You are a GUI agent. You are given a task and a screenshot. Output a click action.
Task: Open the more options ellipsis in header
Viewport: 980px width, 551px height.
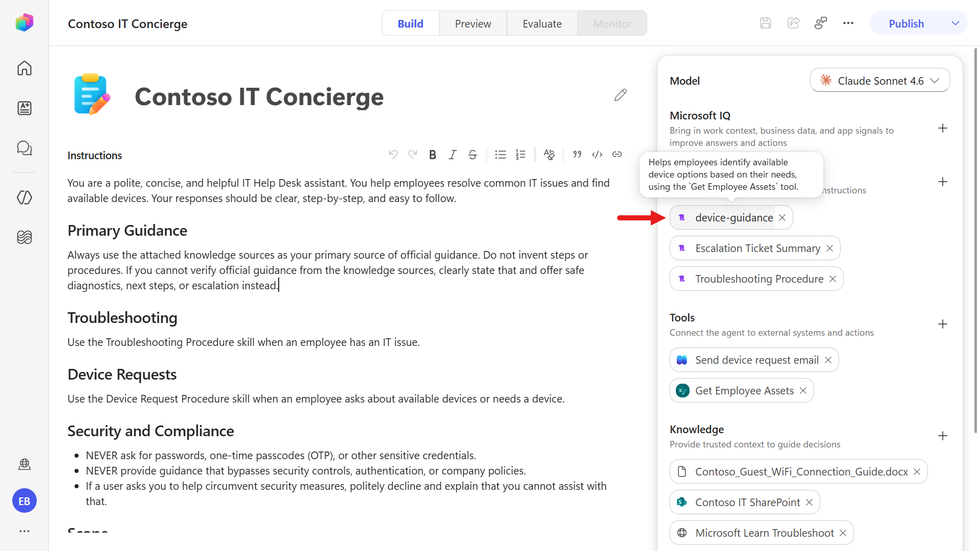(x=848, y=23)
